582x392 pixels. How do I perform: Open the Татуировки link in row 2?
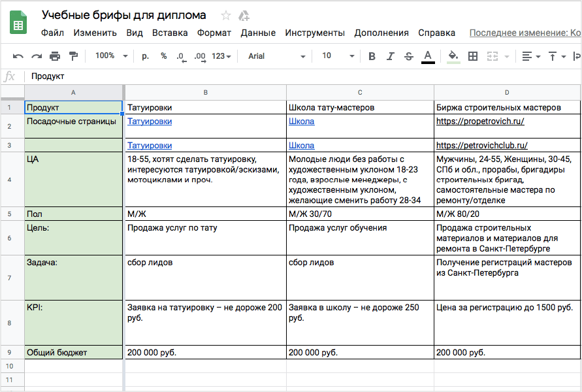(x=150, y=122)
